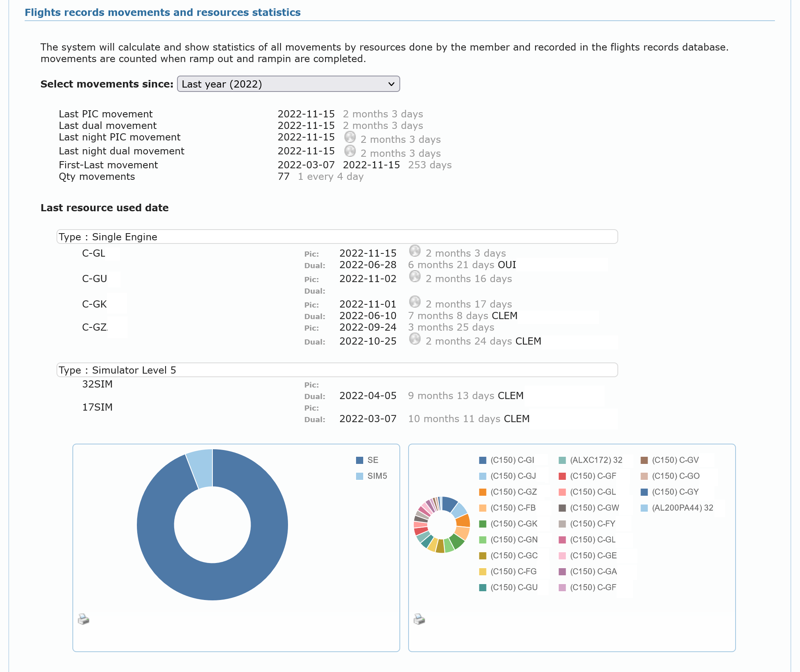
Task: Click printer icon under SE/SIM5 donut chart
Action: tap(84, 619)
